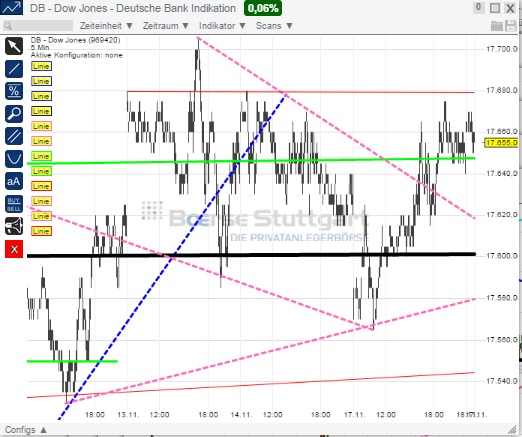Screen dimensions: 522x437
Task: Open the folder icon to load a chart
Action: click(x=497, y=26)
